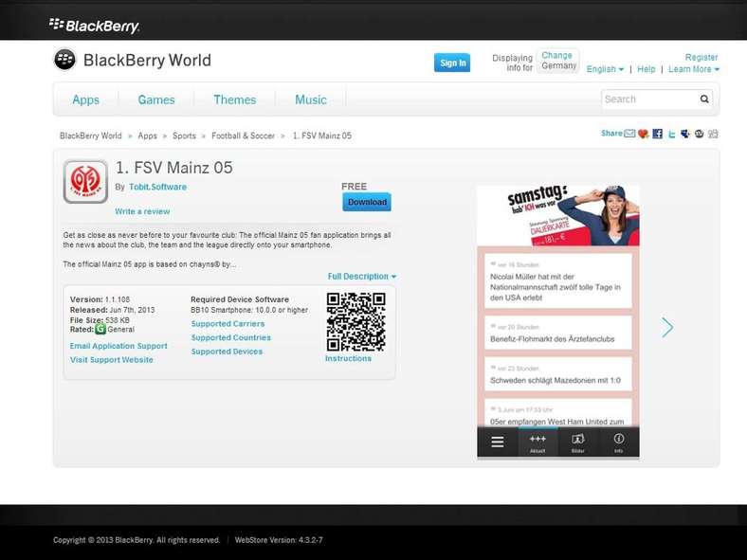Show the next screenshot with right arrow
747x560 pixels.
pos(667,327)
